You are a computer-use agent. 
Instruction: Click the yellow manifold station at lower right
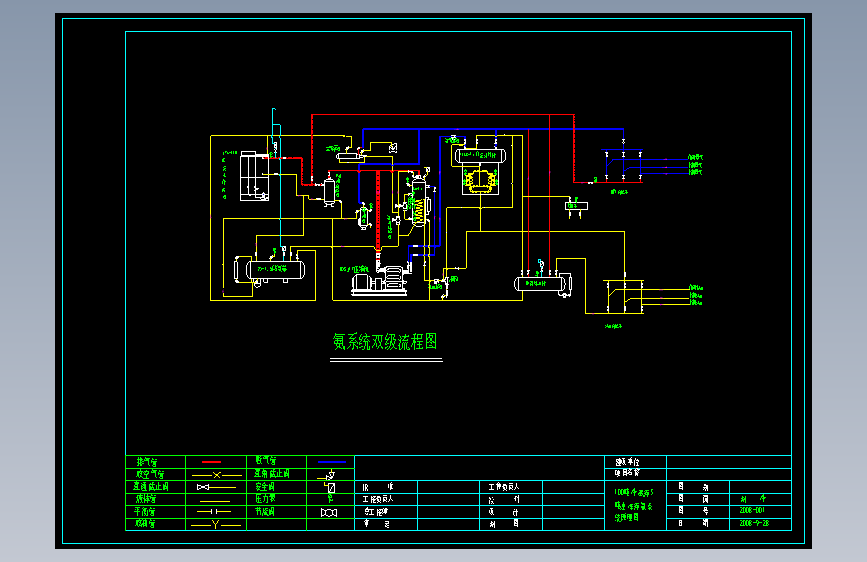pyautogui.click(x=625, y=296)
